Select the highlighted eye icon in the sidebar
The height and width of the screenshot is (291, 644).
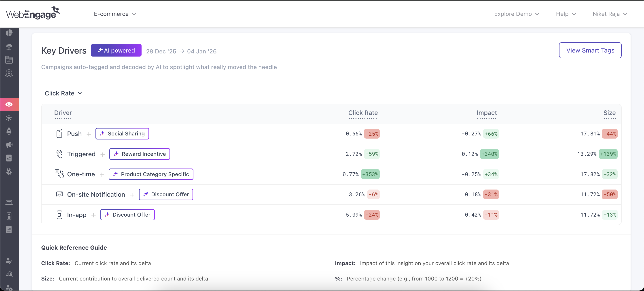(x=9, y=104)
